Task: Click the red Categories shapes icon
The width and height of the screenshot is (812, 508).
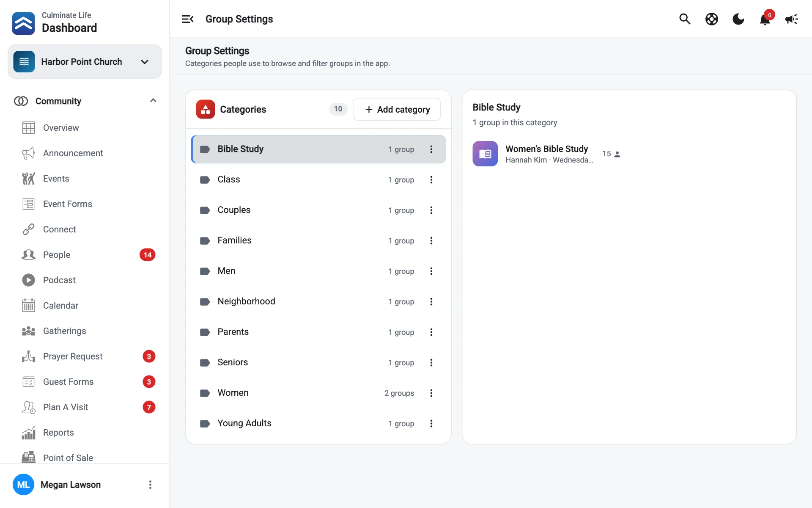Action: [205, 109]
